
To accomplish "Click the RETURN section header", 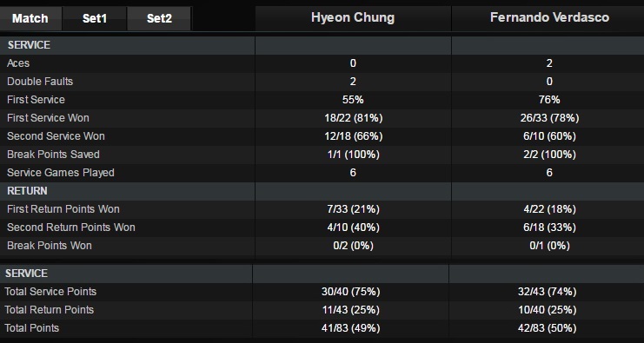I will coord(27,191).
